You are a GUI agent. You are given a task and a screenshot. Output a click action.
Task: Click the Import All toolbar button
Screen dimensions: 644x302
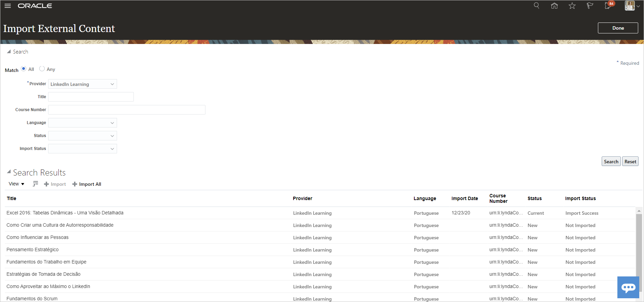[87, 184]
